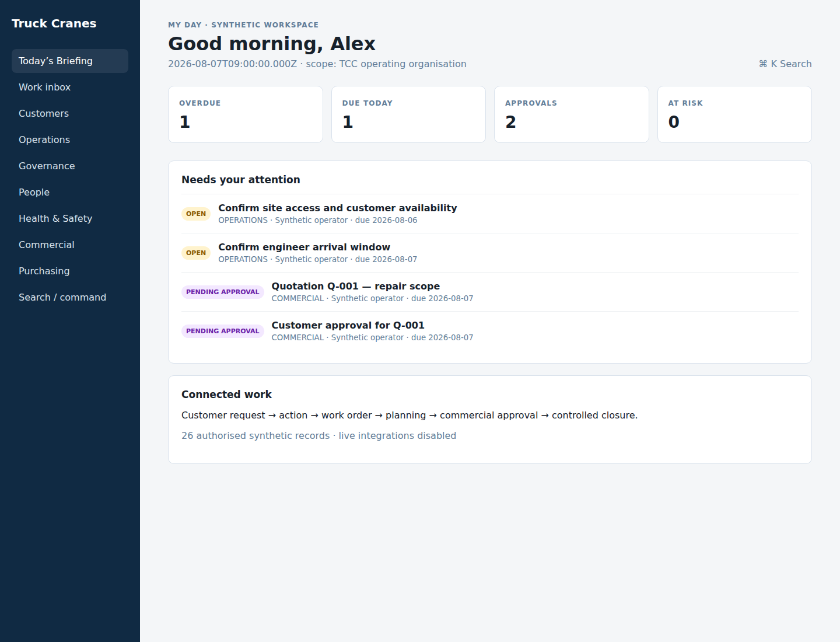840x642 pixels.
Task: Open Governance page
Action: 70,166
